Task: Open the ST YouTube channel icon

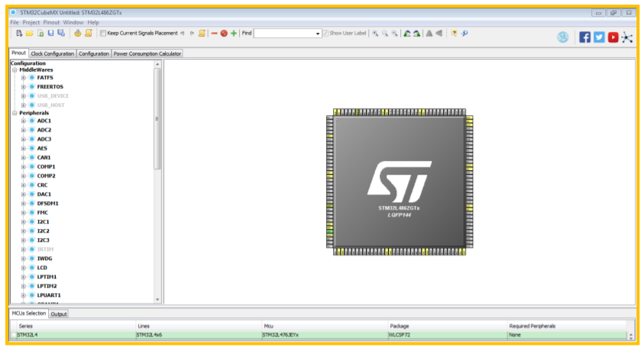Action: [x=613, y=37]
